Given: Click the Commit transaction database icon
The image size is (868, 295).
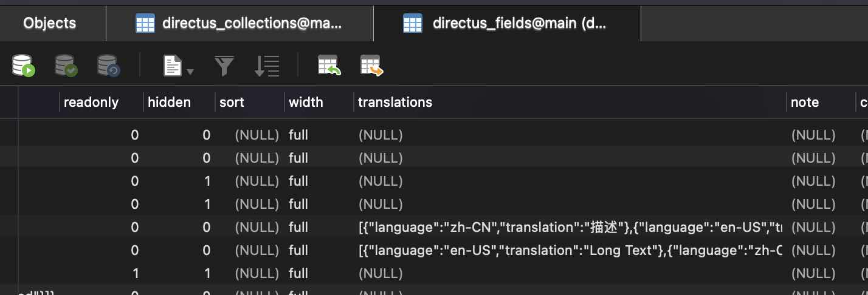Looking at the screenshot, I should 66,66.
